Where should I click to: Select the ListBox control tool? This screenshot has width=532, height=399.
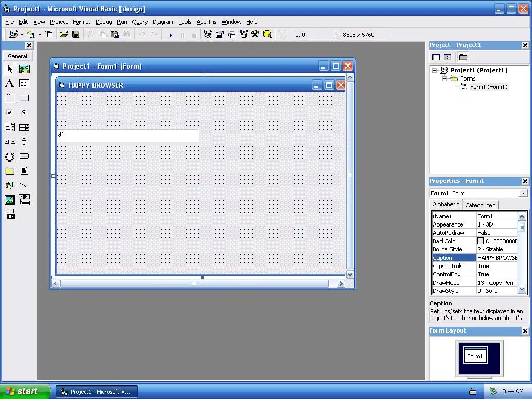coord(24,127)
